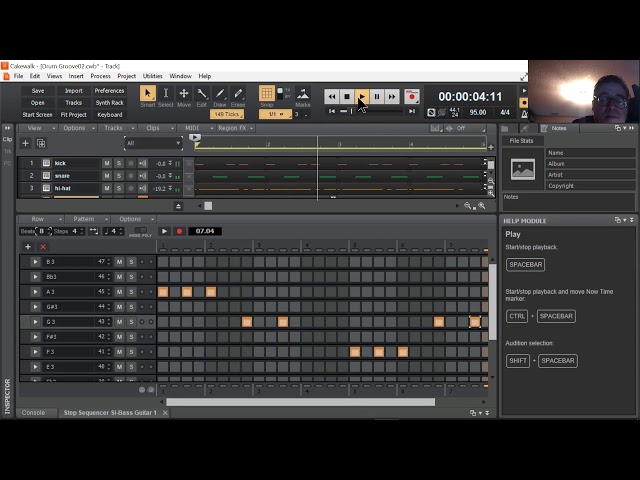Stop playback in transport
640x480 pixels.
pos(347,97)
